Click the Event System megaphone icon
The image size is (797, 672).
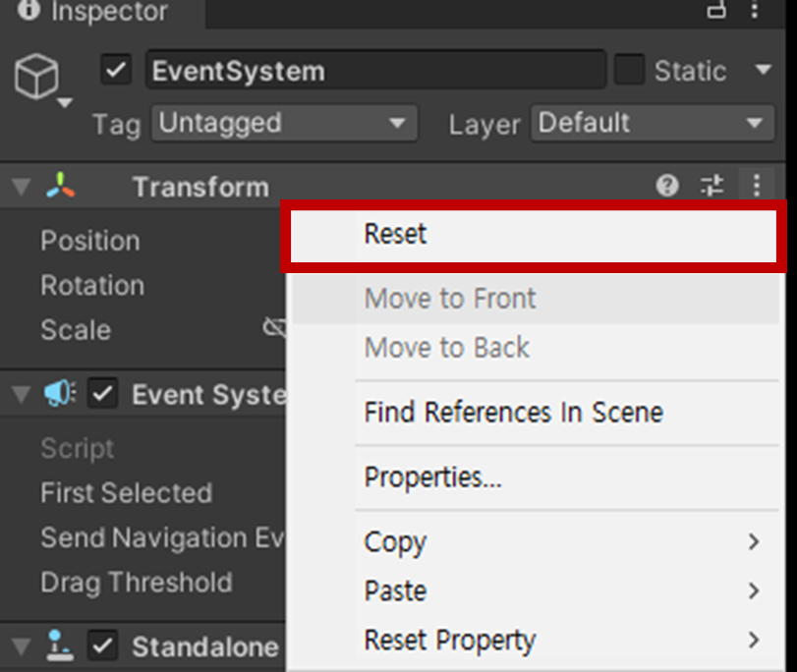(60, 393)
